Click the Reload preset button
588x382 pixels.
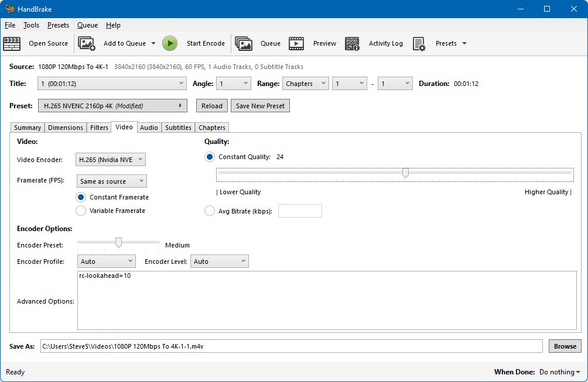pos(212,106)
